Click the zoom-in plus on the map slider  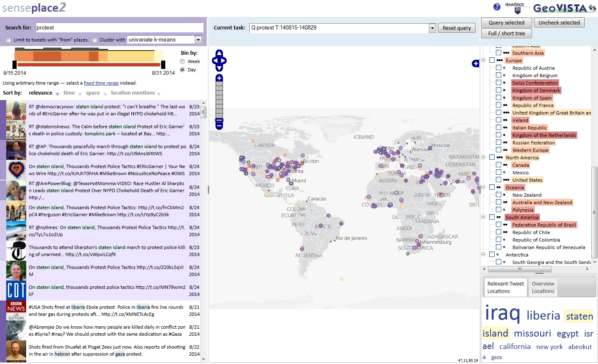tap(219, 77)
